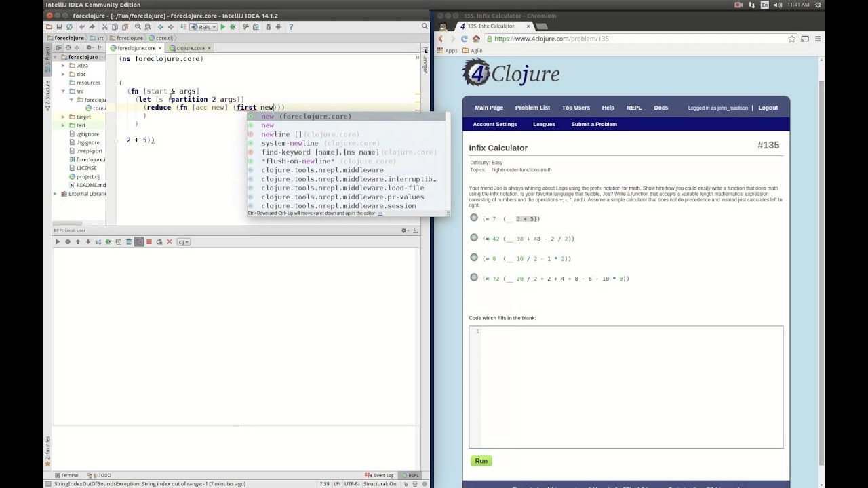Expand the .idea folder in project tree

coord(64,66)
